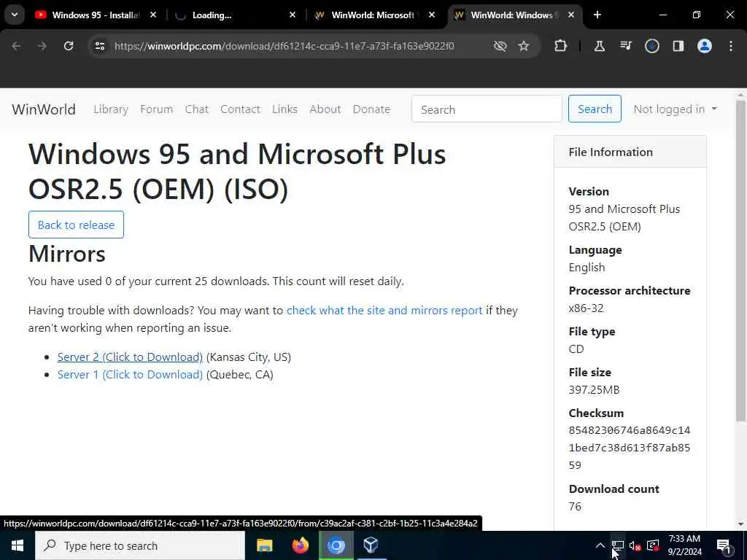Open the Windows Start menu
This screenshot has width=747, height=560.
point(18,545)
